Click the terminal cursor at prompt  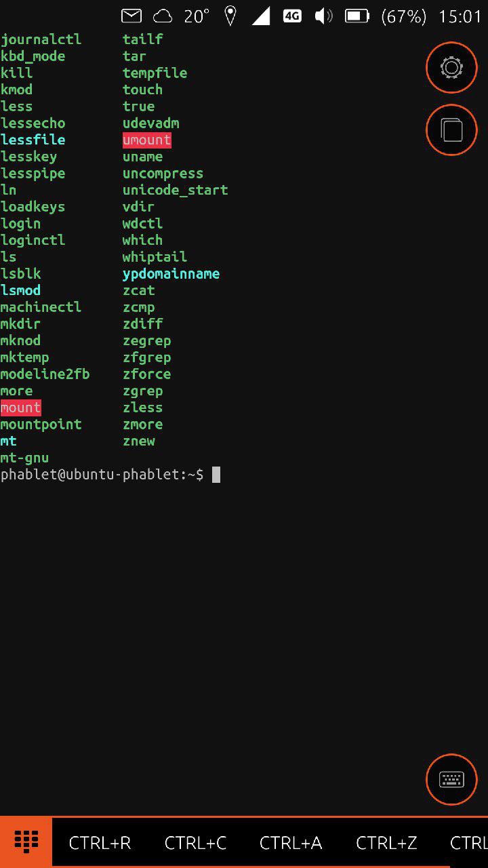216,475
